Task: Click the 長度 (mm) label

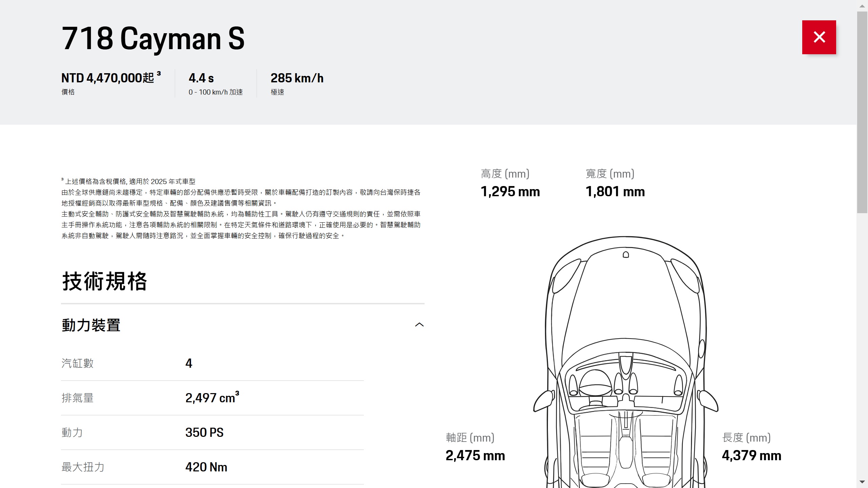Action: [x=747, y=438]
